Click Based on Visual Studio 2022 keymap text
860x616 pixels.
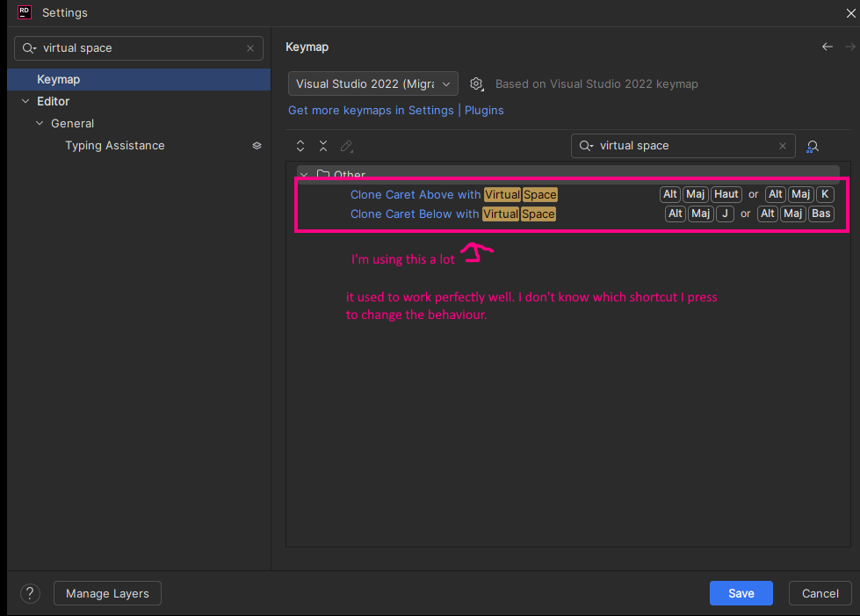[596, 84]
